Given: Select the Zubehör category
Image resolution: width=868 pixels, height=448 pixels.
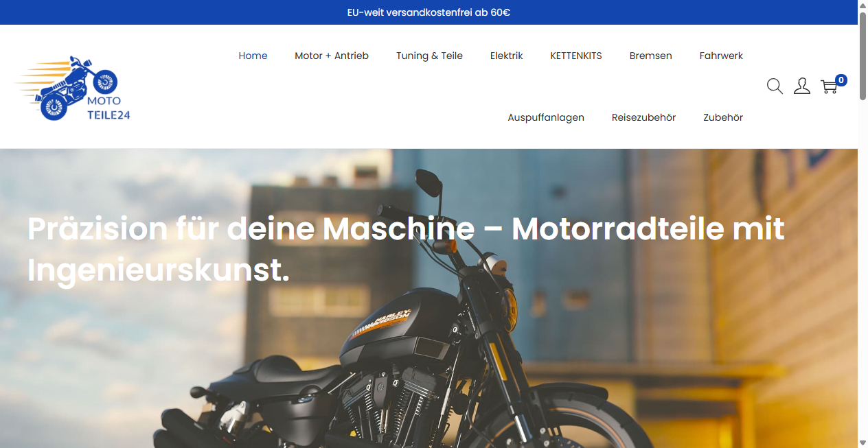Looking at the screenshot, I should (x=722, y=117).
